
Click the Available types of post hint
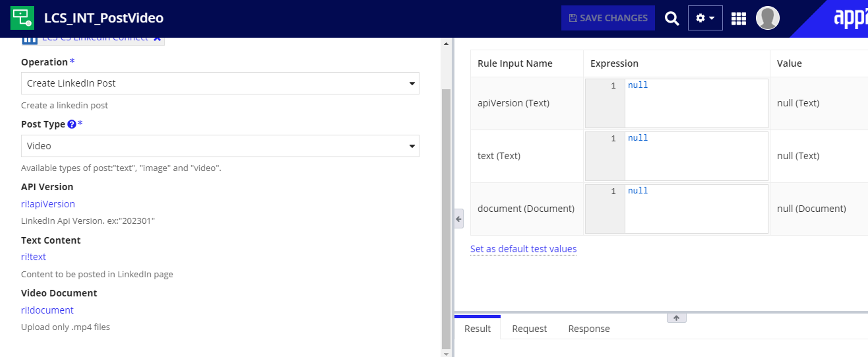point(121,168)
